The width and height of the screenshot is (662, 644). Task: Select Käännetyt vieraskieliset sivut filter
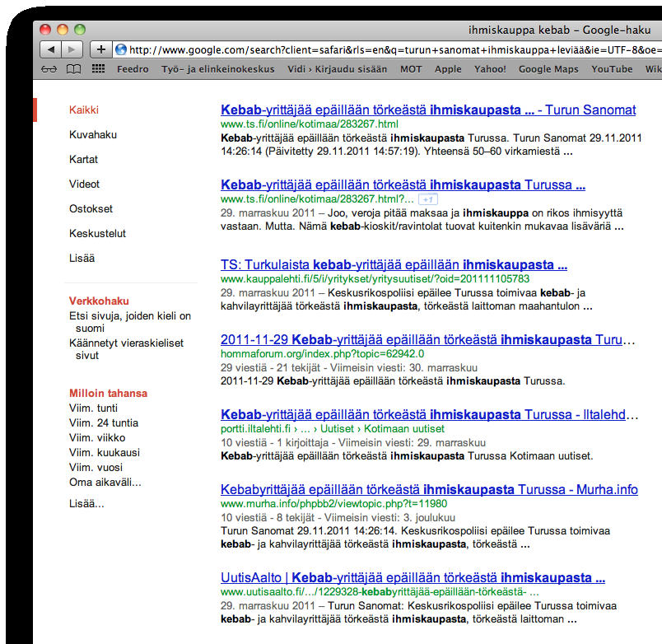(x=126, y=349)
